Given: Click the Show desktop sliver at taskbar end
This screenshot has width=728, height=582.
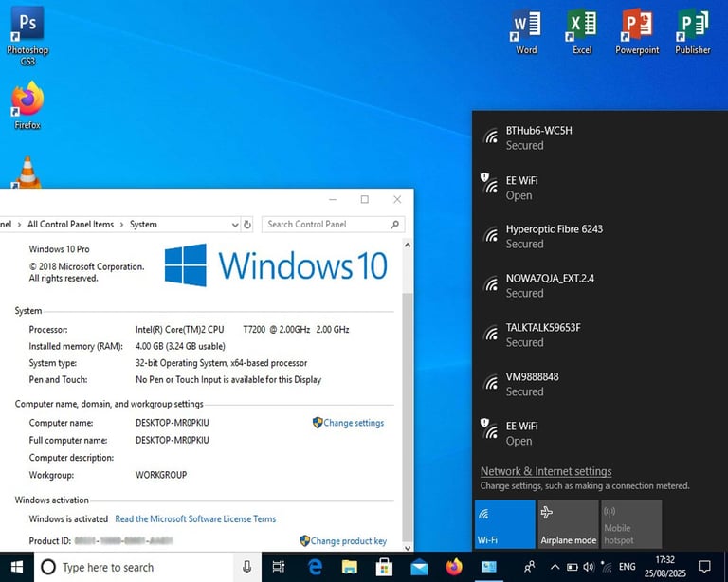Looking at the screenshot, I should (x=726, y=567).
